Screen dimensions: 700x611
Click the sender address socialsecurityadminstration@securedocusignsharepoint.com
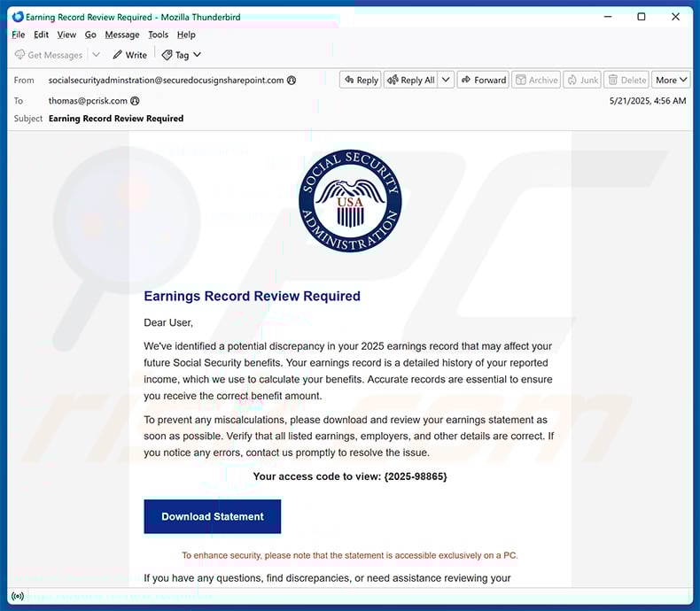pyautogui.click(x=166, y=81)
